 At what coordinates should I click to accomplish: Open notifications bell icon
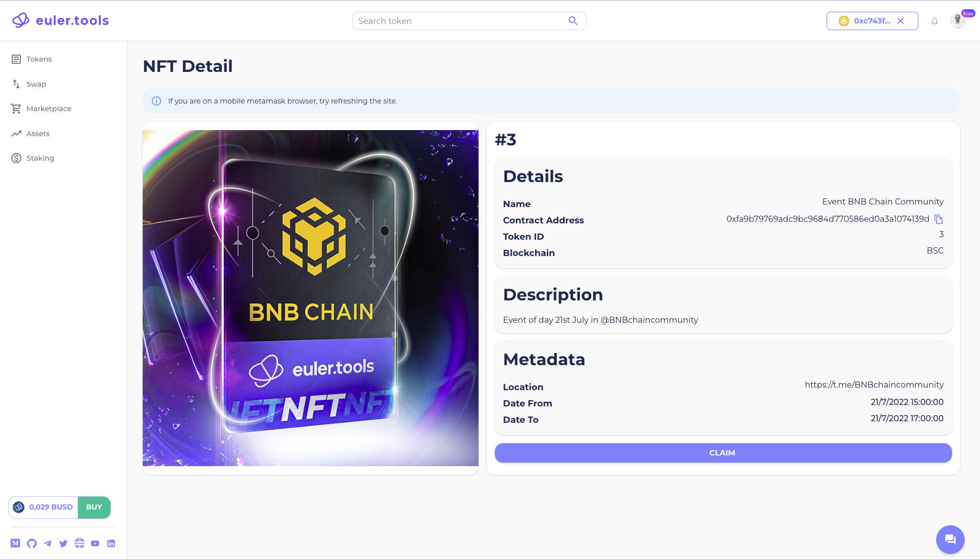point(935,21)
